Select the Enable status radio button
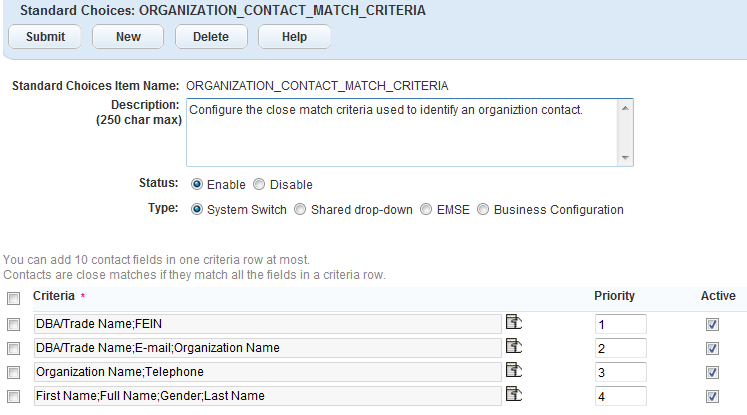The image size is (747, 415). pyautogui.click(x=196, y=185)
